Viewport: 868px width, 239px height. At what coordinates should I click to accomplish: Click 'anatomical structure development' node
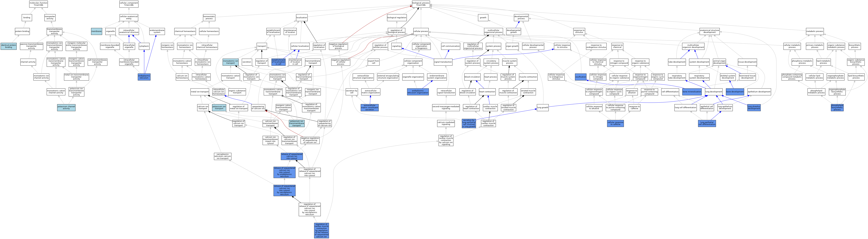(x=709, y=31)
